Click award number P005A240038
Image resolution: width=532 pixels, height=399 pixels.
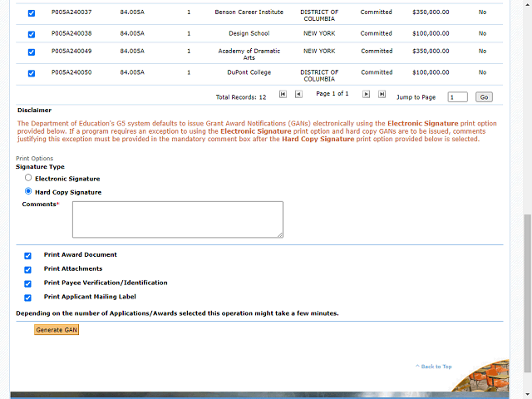tap(71, 33)
